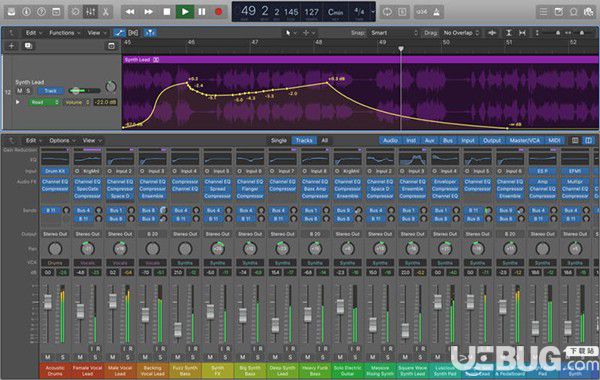Click the Pause transport button

click(202, 12)
